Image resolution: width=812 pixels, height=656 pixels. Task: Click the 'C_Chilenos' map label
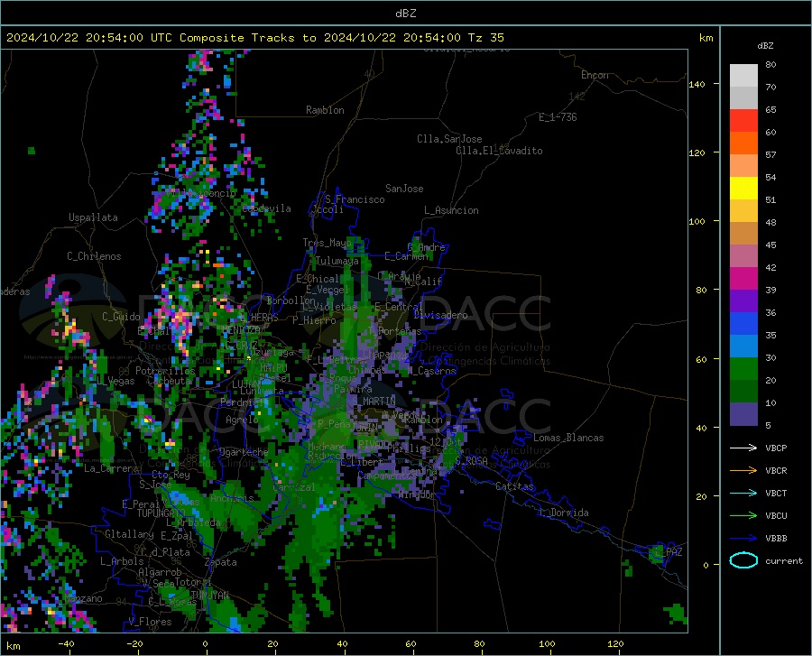tap(94, 256)
